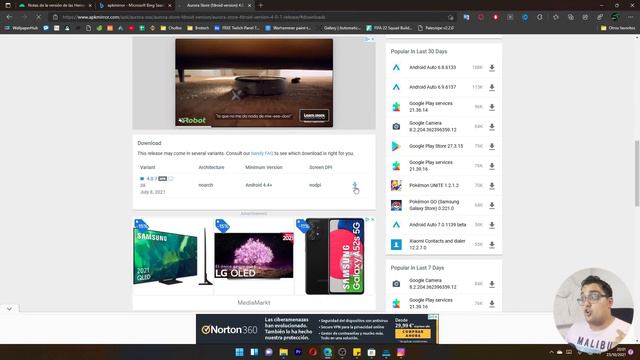
Task: Open the 4.0.7 variant link
Action: click(x=151, y=179)
